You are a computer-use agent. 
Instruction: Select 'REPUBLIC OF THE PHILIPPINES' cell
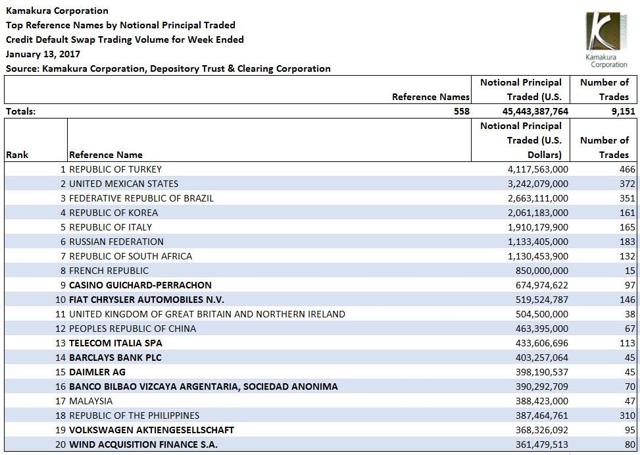tap(134, 415)
